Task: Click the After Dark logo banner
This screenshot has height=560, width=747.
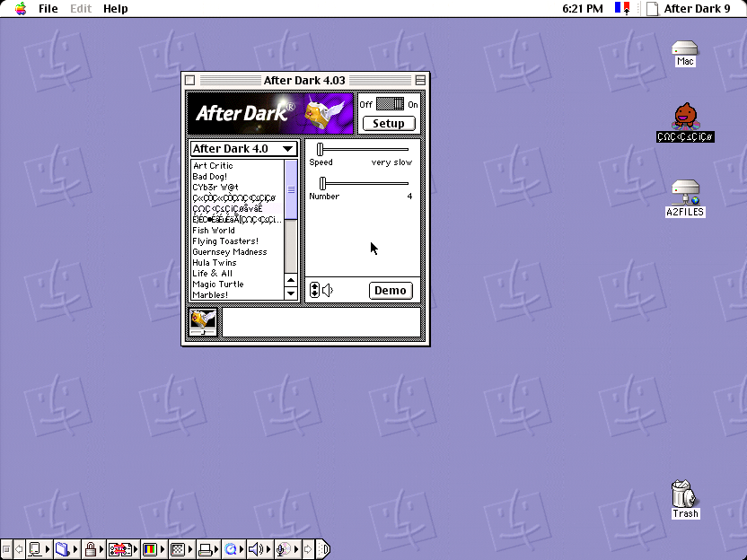Action: [270, 113]
